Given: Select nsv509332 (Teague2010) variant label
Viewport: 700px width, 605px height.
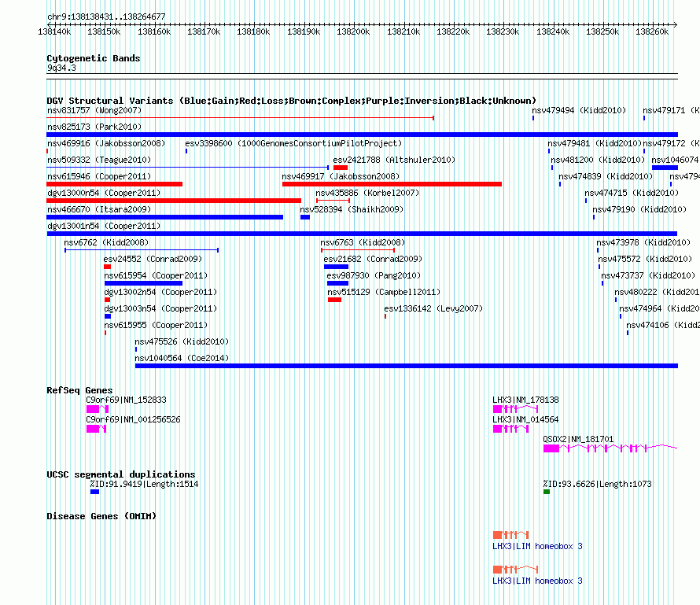Looking at the screenshot, I should click(x=99, y=160).
